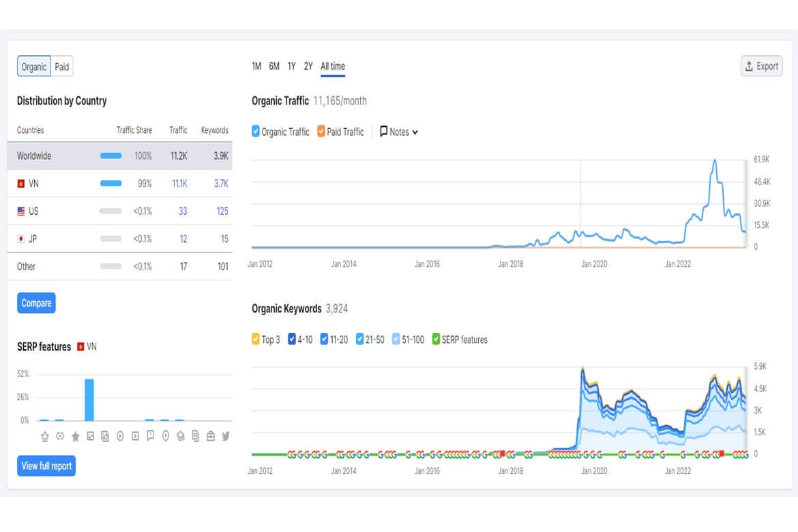The height and width of the screenshot is (532, 798).
Task: Click the Export button
Action: 761,66
